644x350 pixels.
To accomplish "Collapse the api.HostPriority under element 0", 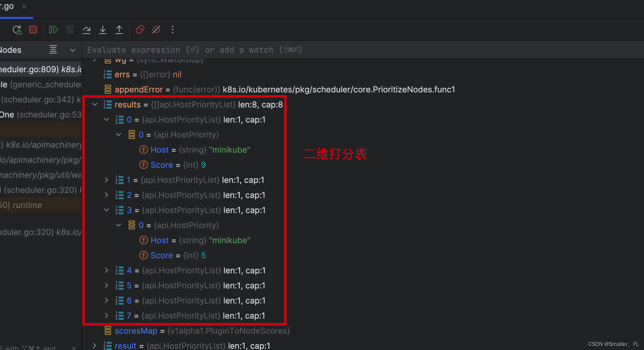I will tap(119, 134).
